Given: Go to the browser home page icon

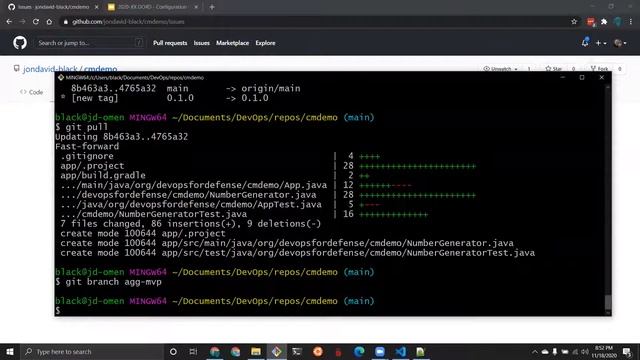Looking at the screenshot, I should point(49,22).
